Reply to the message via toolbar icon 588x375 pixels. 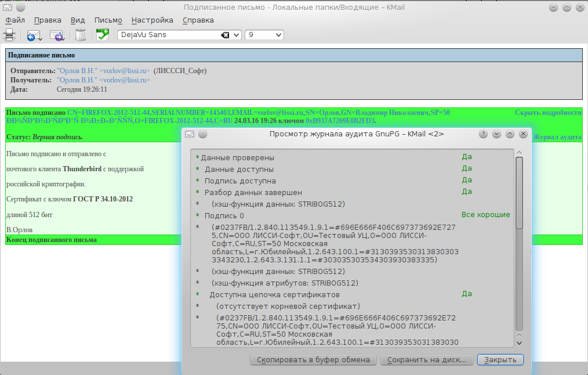point(34,35)
